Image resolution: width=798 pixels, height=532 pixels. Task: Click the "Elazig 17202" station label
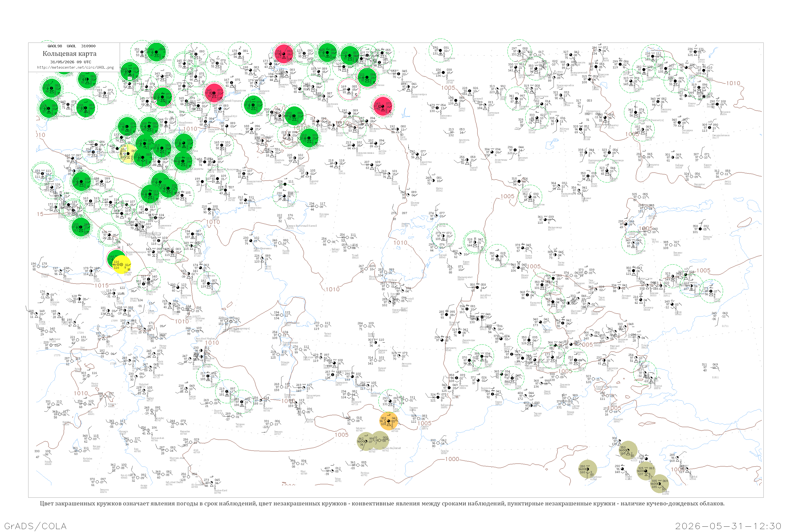42,323
